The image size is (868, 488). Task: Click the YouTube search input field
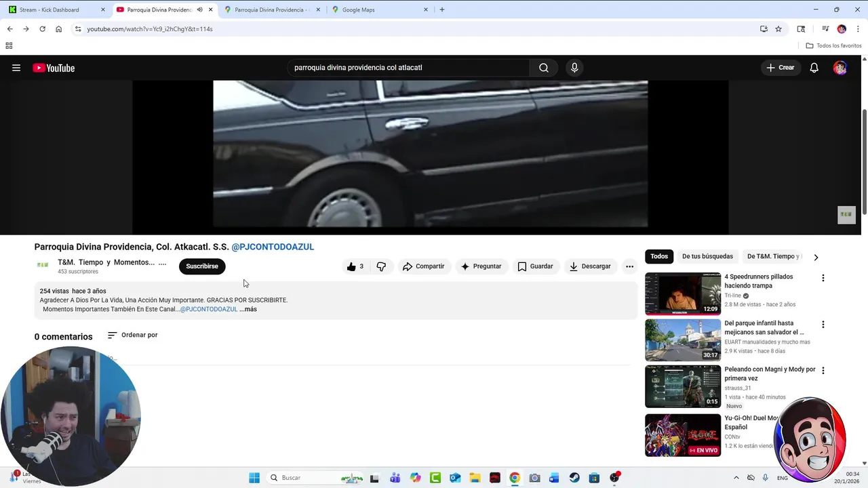pyautogui.click(x=409, y=68)
